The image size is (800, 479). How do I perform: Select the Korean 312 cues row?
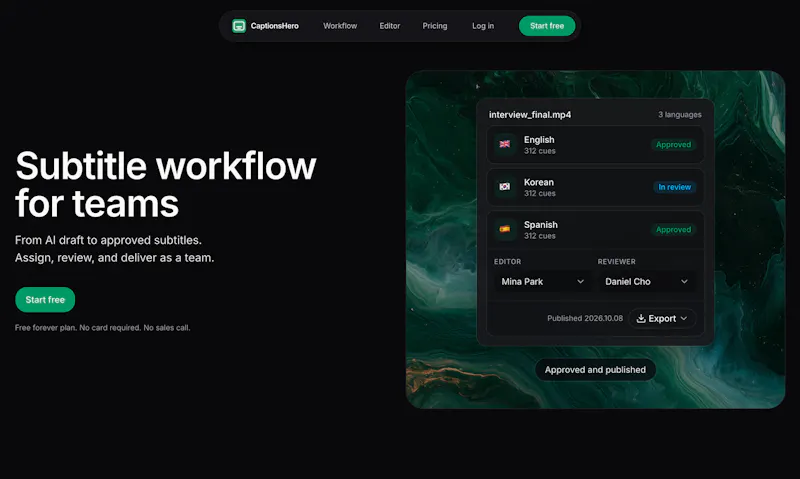click(x=595, y=187)
